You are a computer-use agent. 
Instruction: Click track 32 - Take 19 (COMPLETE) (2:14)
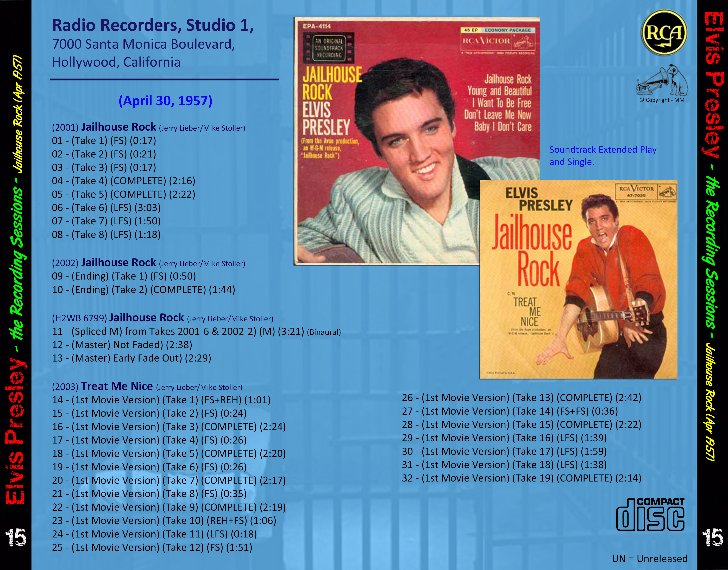coord(522,478)
